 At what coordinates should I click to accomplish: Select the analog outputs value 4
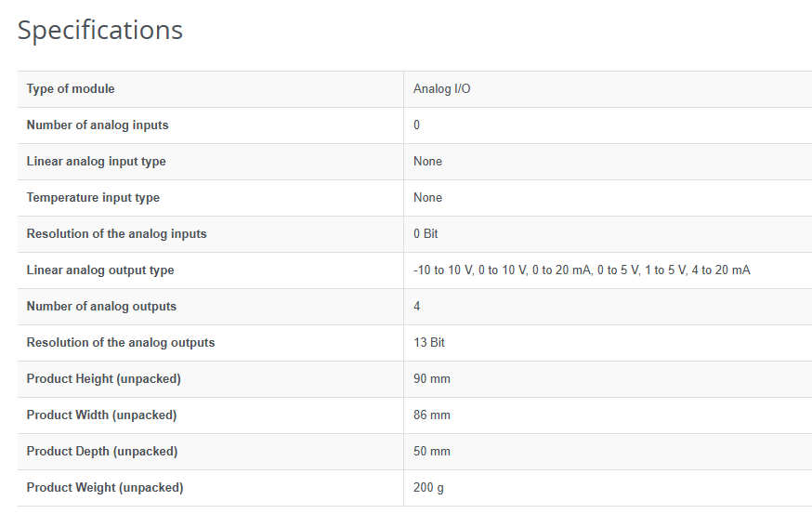[417, 307]
